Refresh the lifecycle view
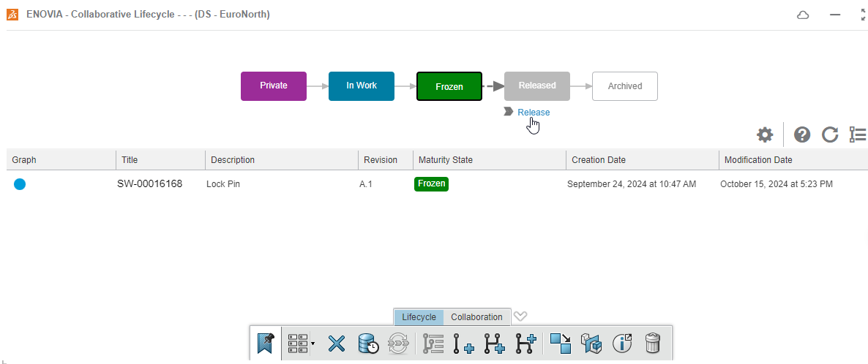868x364 pixels. pyautogui.click(x=829, y=134)
